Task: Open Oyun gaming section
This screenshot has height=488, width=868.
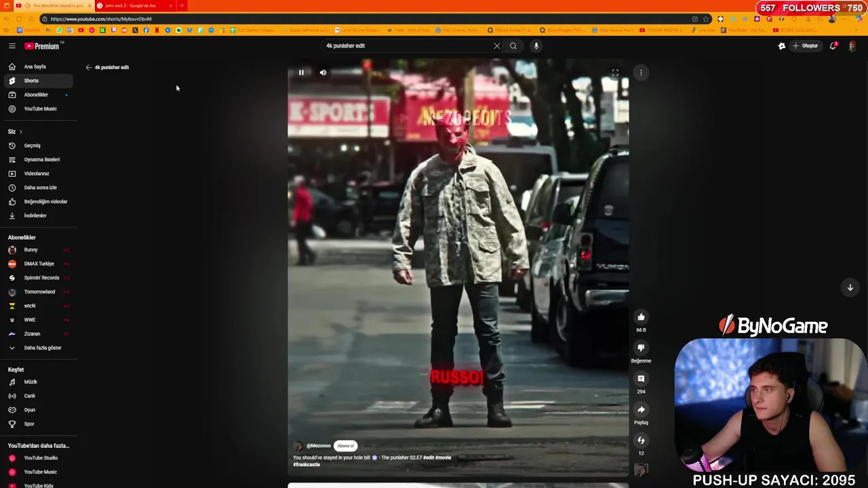Action: [x=39, y=410]
